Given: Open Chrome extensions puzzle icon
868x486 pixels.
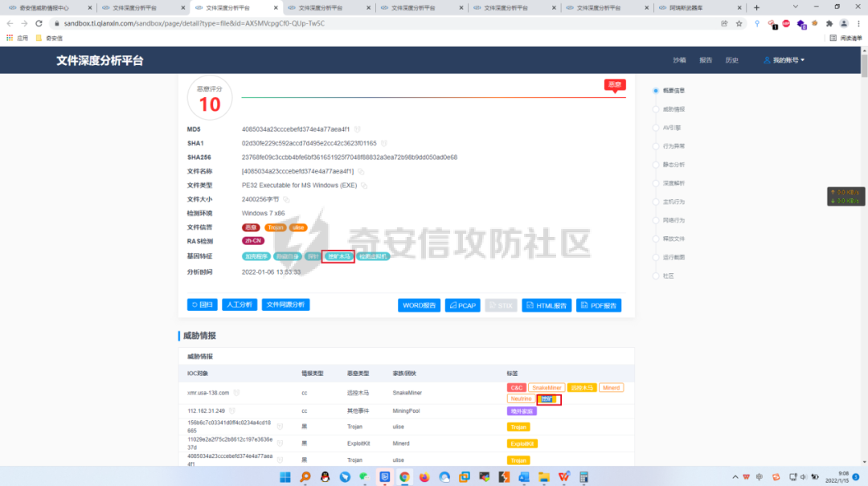Looking at the screenshot, I should click(x=829, y=23).
